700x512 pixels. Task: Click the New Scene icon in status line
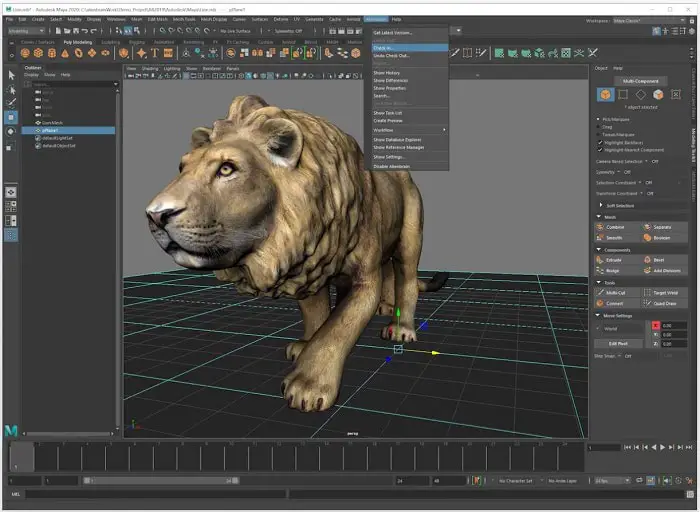point(58,31)
